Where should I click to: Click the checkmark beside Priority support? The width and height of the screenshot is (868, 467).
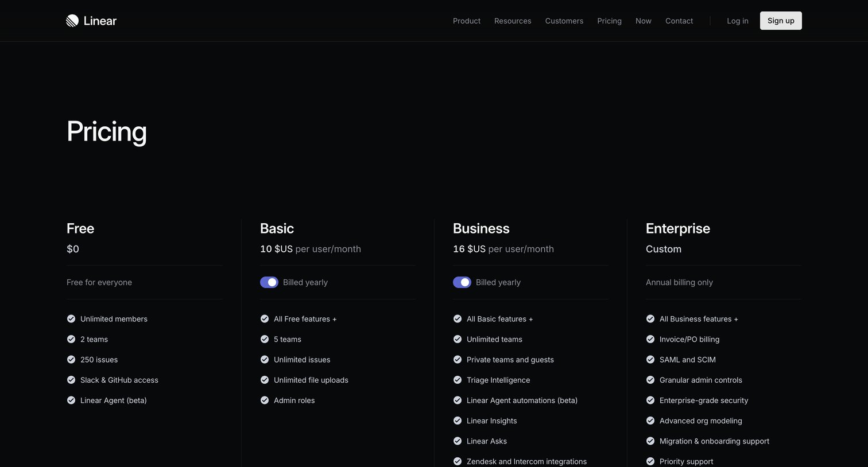point(650,461)
